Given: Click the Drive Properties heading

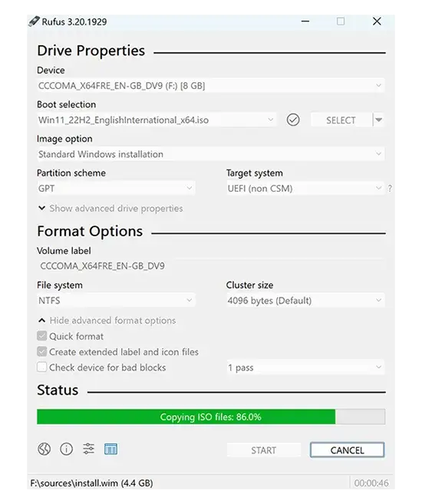Looking at the screenshot, I should pyautogui.click(x=91, y=51).
